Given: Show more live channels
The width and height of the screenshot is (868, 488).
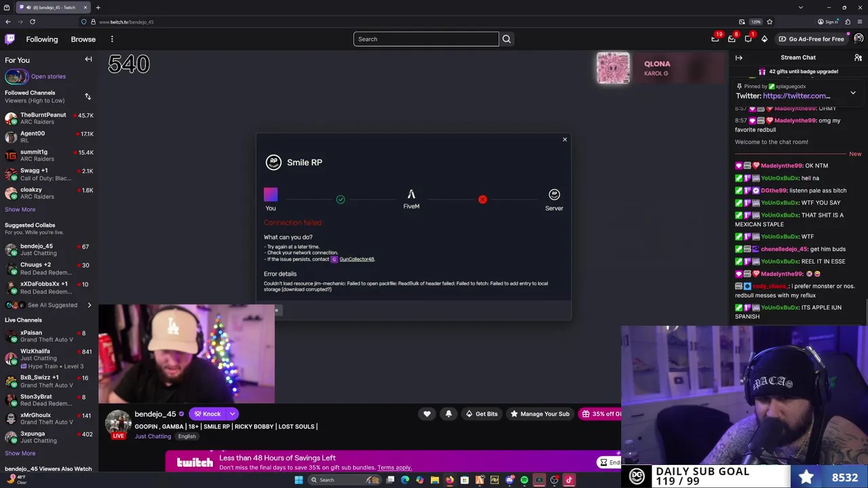Looking at the screenshot, I should tap(20, 453).
